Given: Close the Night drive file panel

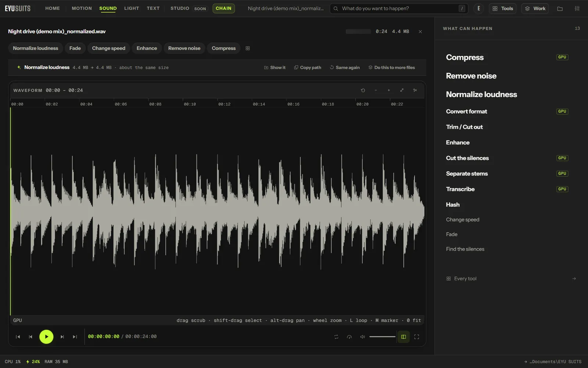Looking at the screenshot, I should click(x=420, y=32).
